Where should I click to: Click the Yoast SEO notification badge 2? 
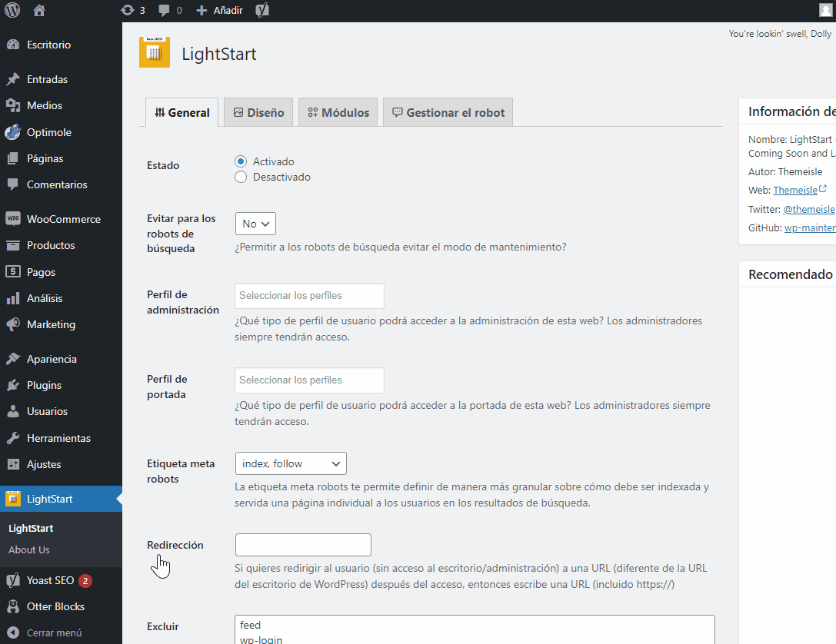coord(85,581)
